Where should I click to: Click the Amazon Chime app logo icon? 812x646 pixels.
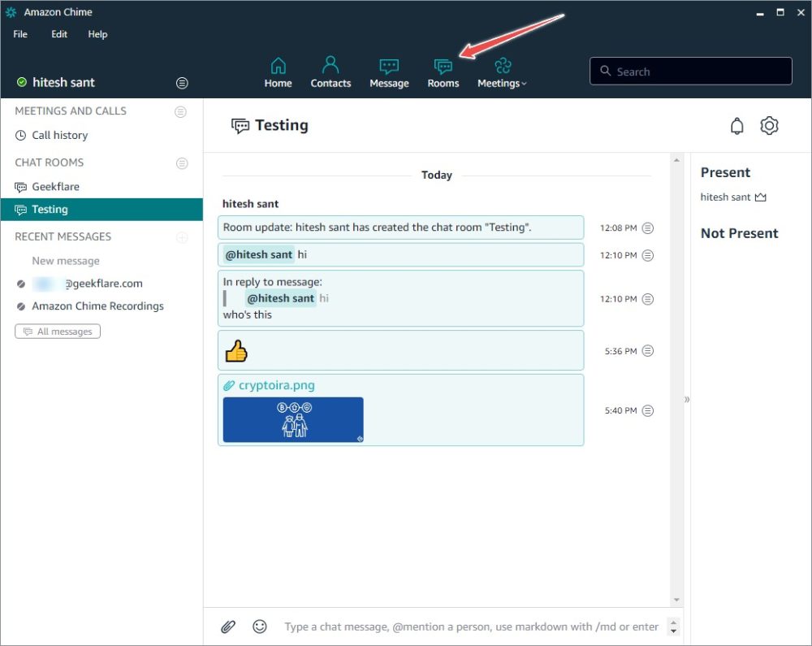11,12
